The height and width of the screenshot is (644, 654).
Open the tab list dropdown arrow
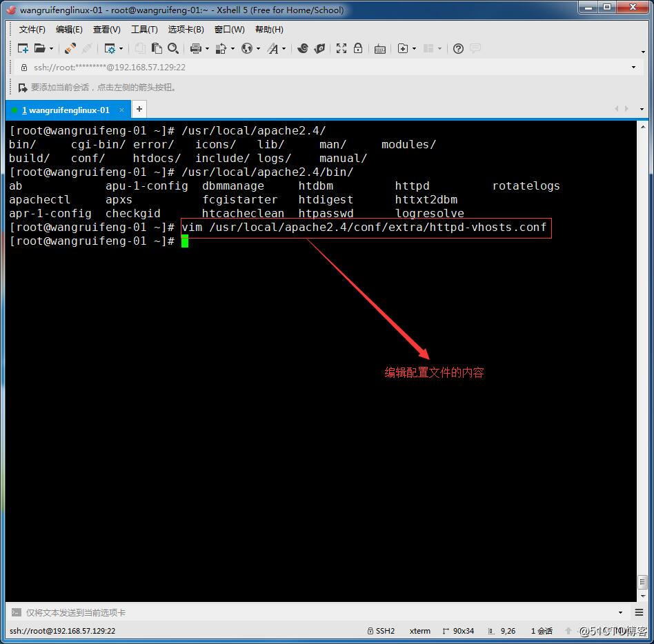coord(642,109)
